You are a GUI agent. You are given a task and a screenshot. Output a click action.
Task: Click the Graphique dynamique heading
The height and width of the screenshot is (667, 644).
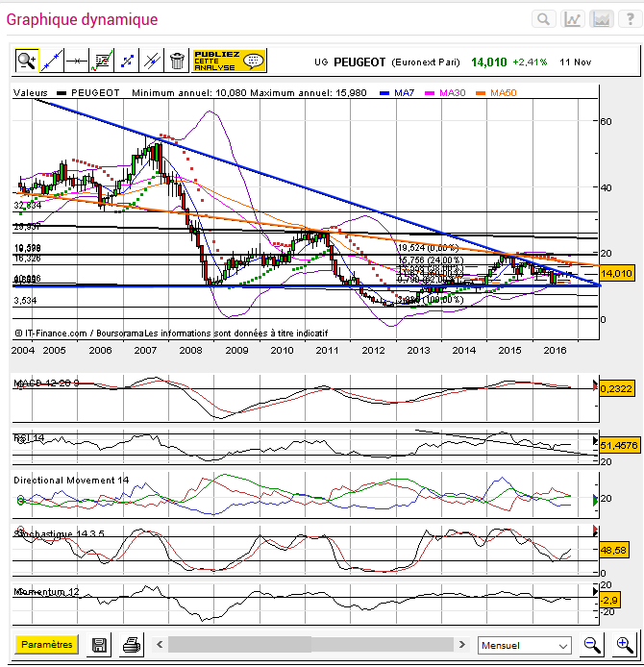point(82,19)
